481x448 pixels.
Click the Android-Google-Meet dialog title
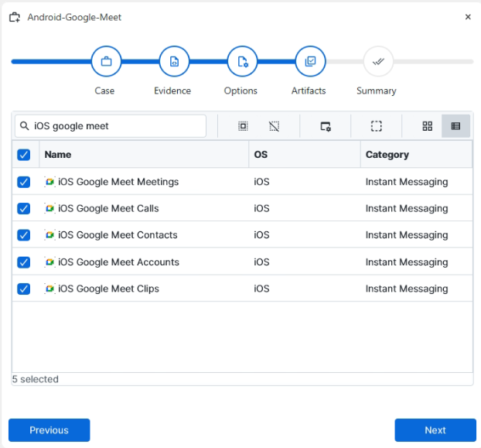[x=74, y=17]
